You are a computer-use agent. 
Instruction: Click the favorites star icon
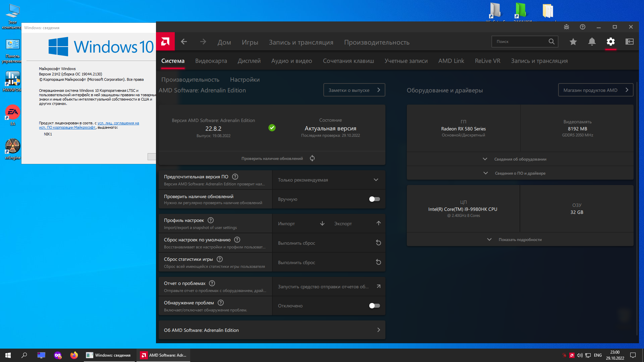pyautogui.click(x=573, y=42)
